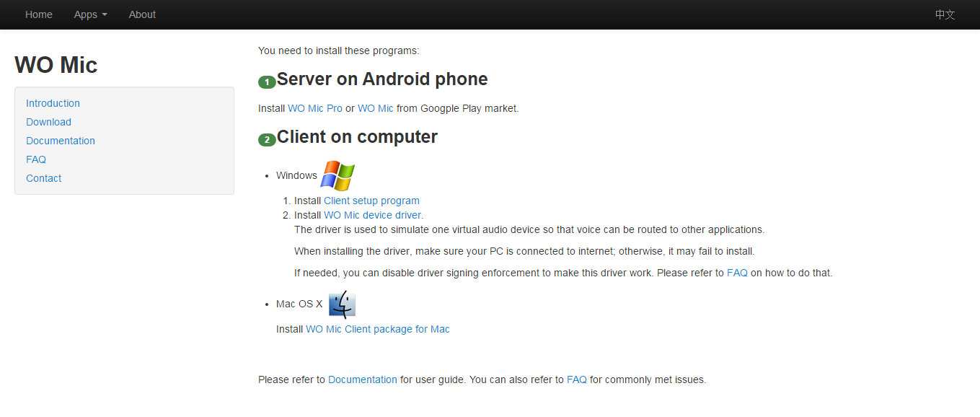Open FAQ link for commonly met issues
The height and width of the screenshot is (417, 980).
point(577,379)
